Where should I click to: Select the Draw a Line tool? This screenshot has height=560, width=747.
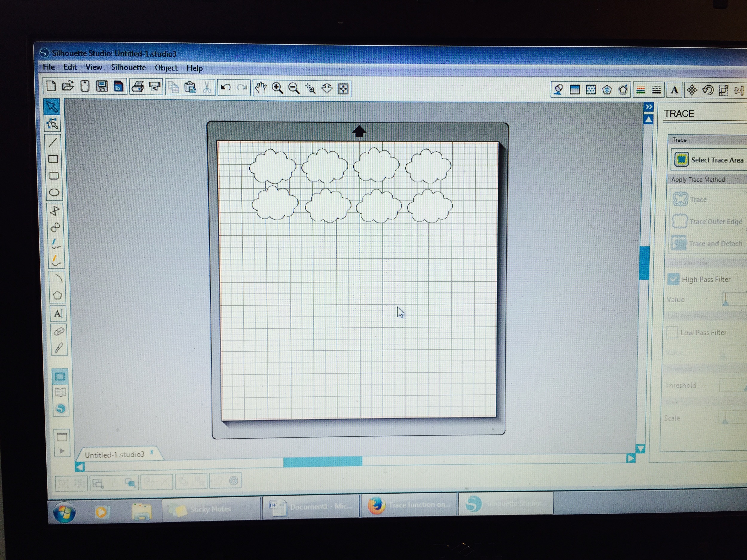tap(53, 142)
